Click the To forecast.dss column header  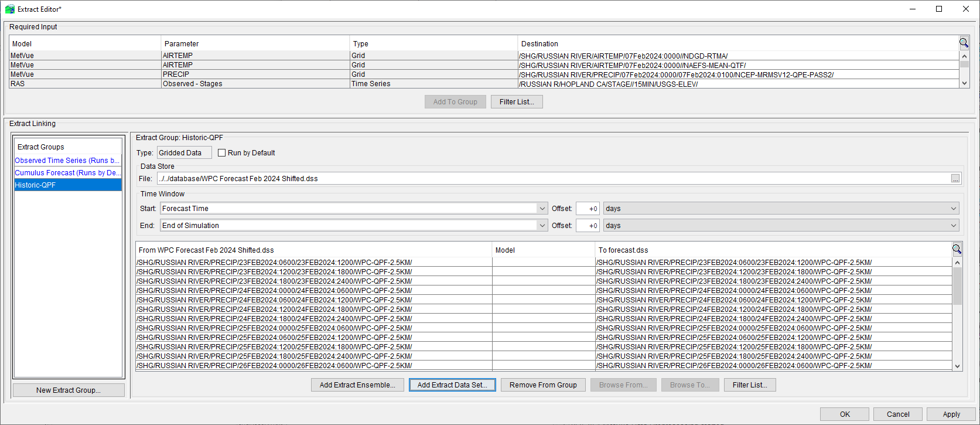coord(773,250)
